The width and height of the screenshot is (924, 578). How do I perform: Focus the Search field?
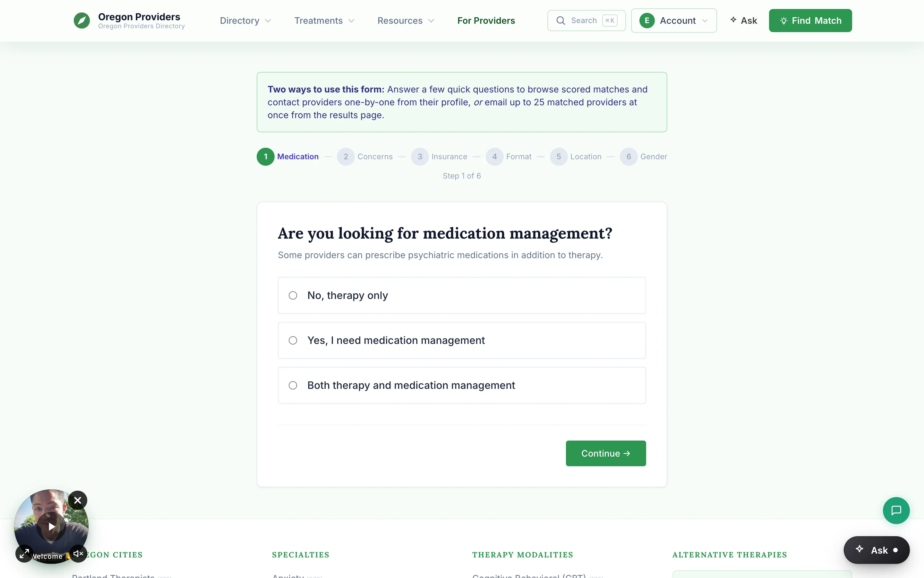[586, 21]
